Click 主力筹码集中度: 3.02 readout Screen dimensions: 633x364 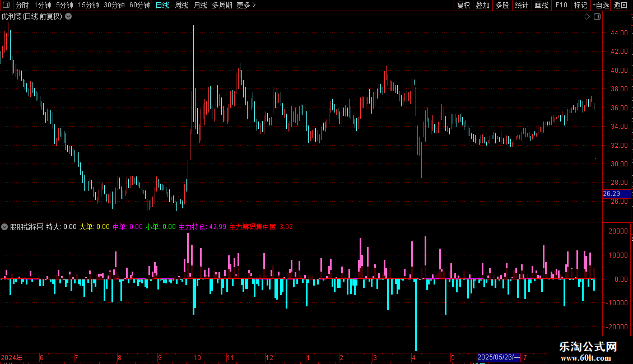[261, 227]
